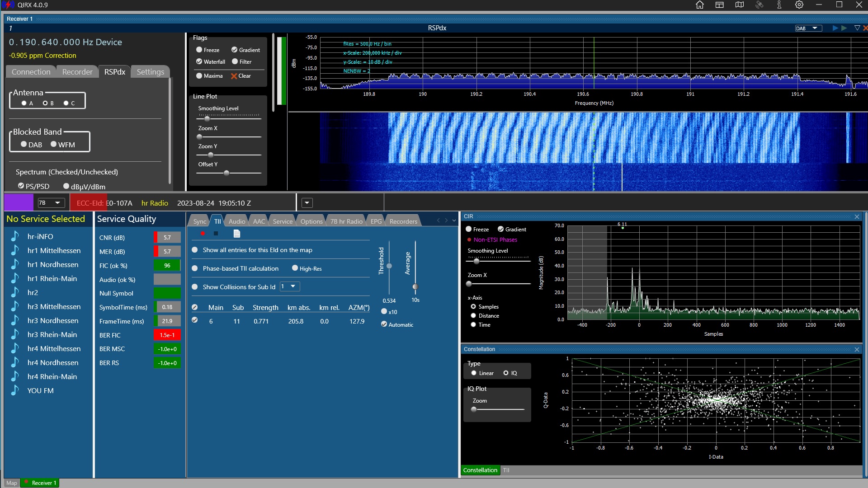
Task: Disable the Automatic threshold option
Action: coord(384,324)
